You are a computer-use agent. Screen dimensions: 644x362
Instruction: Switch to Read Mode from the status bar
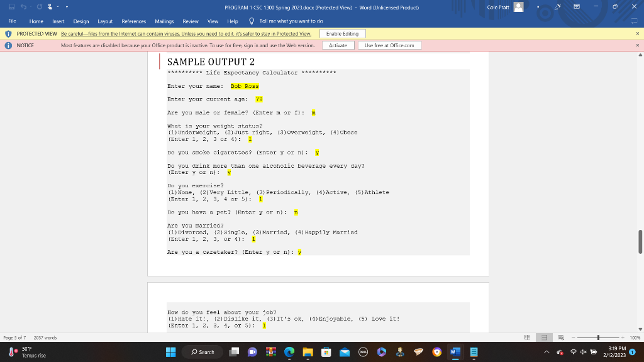click(528, 337)
